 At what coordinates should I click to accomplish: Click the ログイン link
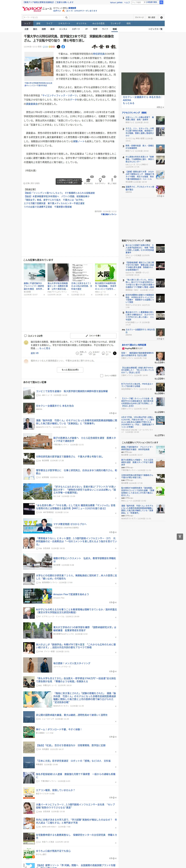tap(57, 11)
